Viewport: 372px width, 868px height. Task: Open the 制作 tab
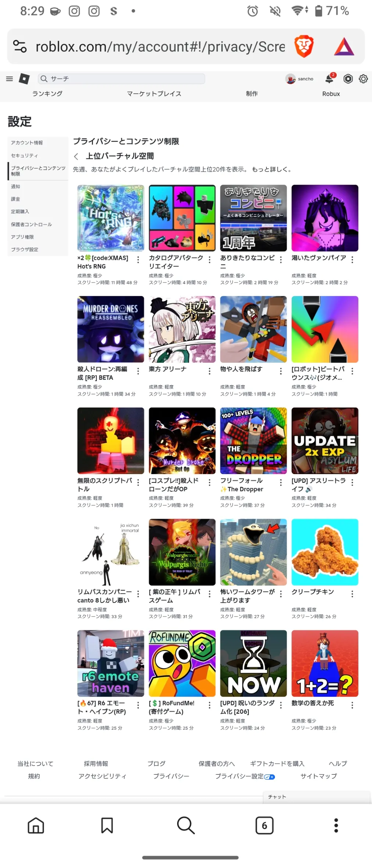pos(252,94)
